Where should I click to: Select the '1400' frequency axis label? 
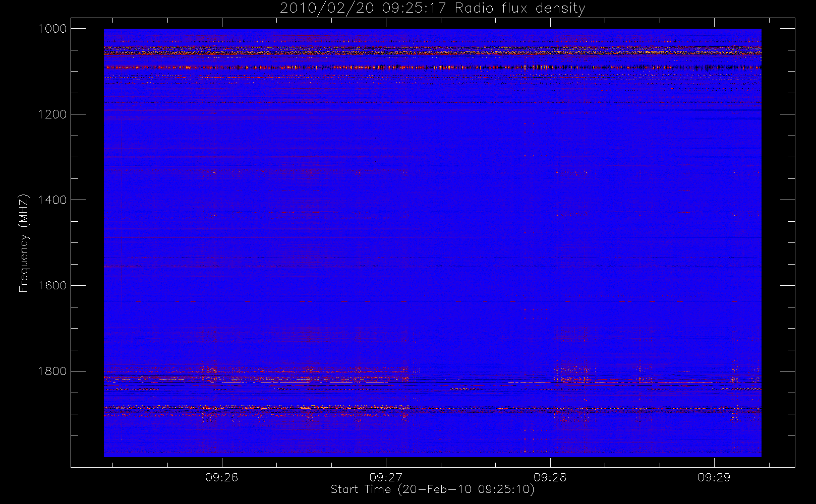(x=52, y=200)
